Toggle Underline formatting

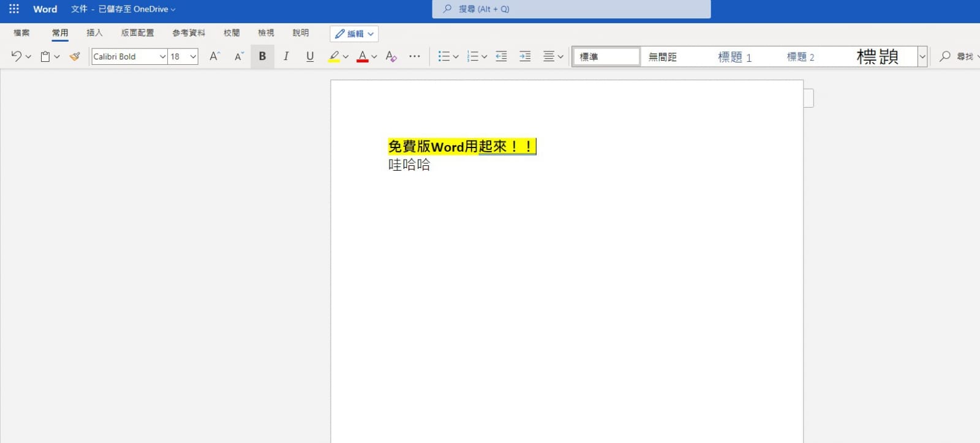[310, 56]
